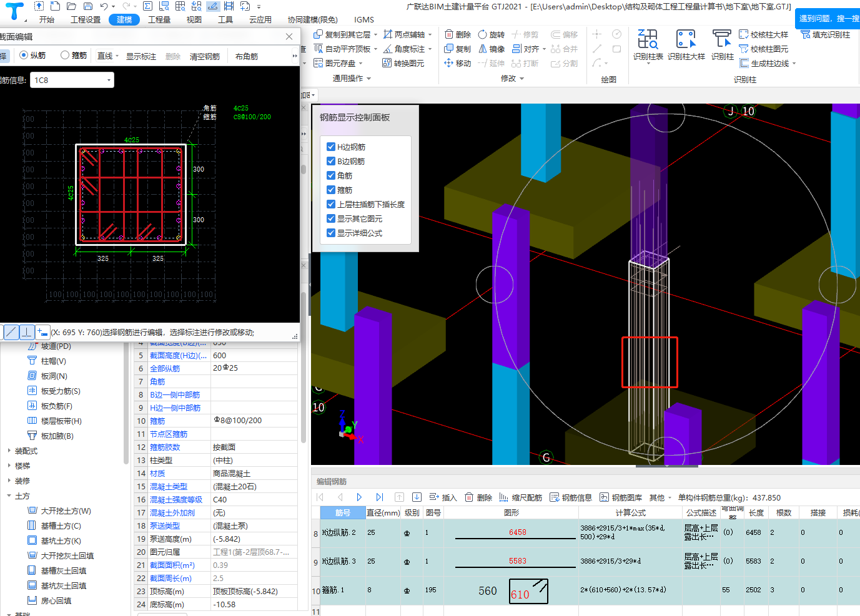
Task: Open 钢筋图库 rebar library
Action: click(x=621, y=497)
